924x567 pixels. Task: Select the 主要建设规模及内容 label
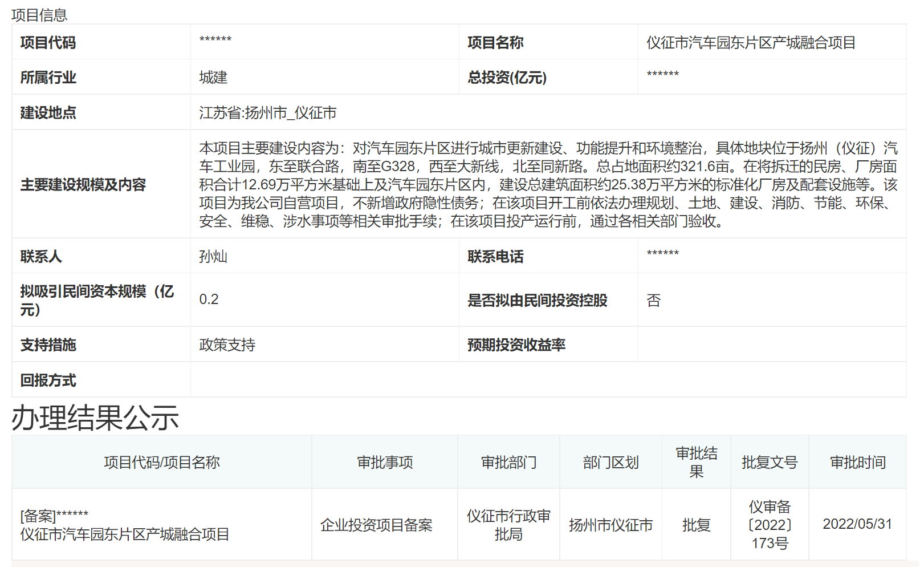point(83,185)
